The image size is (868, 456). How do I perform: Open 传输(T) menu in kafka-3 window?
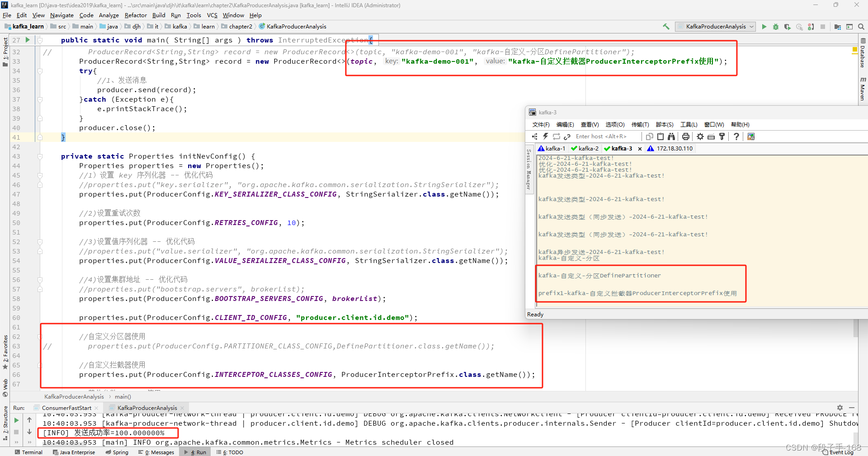640,125
